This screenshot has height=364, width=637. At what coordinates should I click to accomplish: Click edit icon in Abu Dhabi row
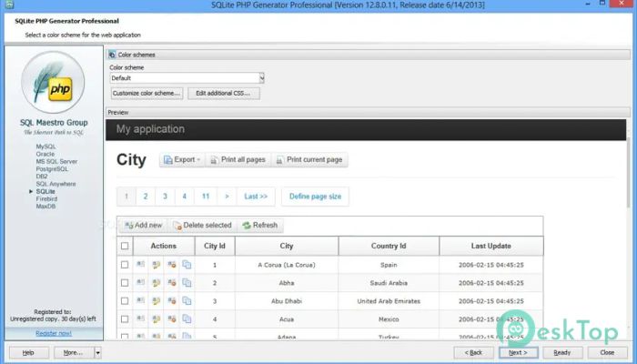[156, 301]
